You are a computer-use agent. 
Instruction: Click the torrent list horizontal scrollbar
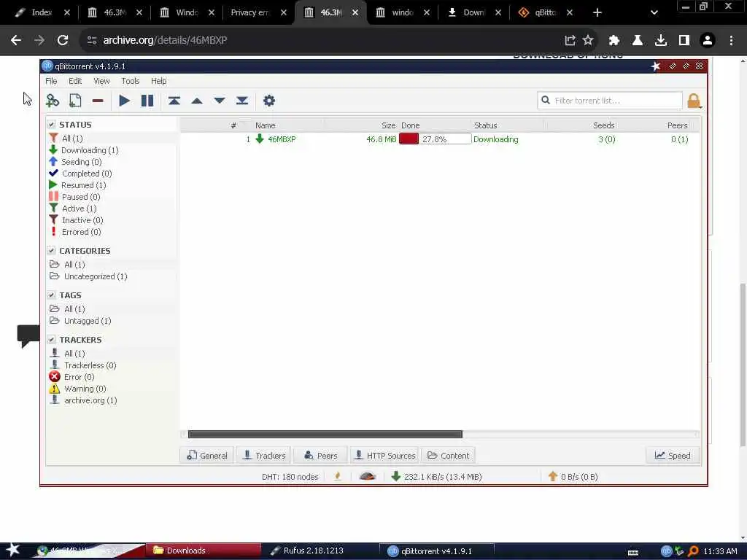[325, 435]
